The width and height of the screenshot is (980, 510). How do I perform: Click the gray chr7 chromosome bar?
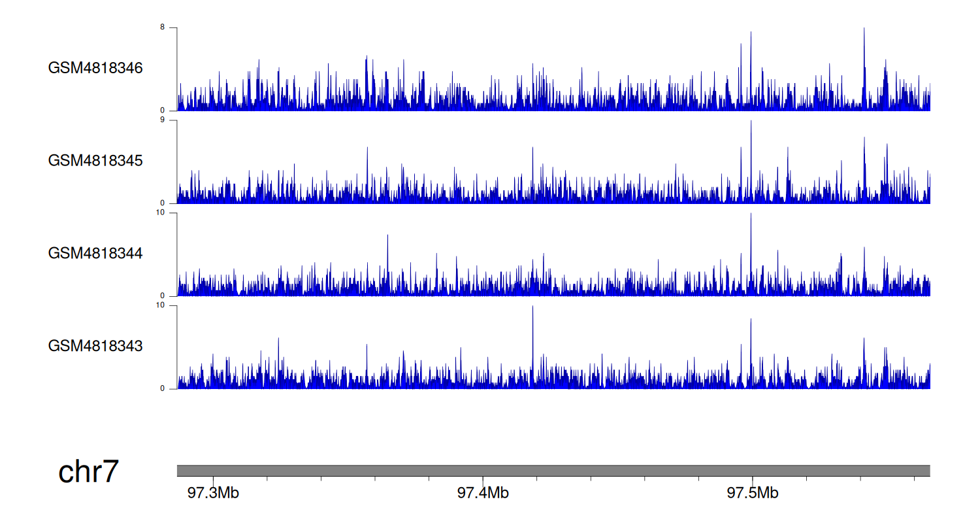point(553,471)
